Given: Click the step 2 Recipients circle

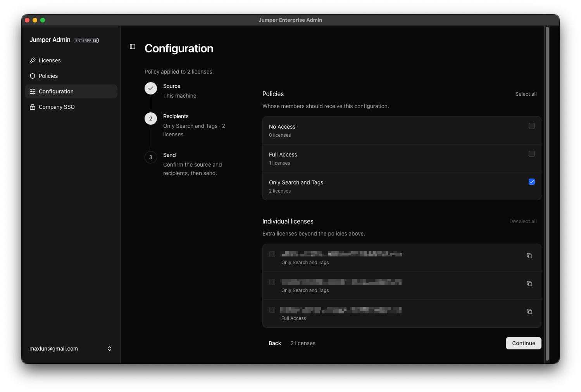Looking at the screenshot, I should [151, 119].
